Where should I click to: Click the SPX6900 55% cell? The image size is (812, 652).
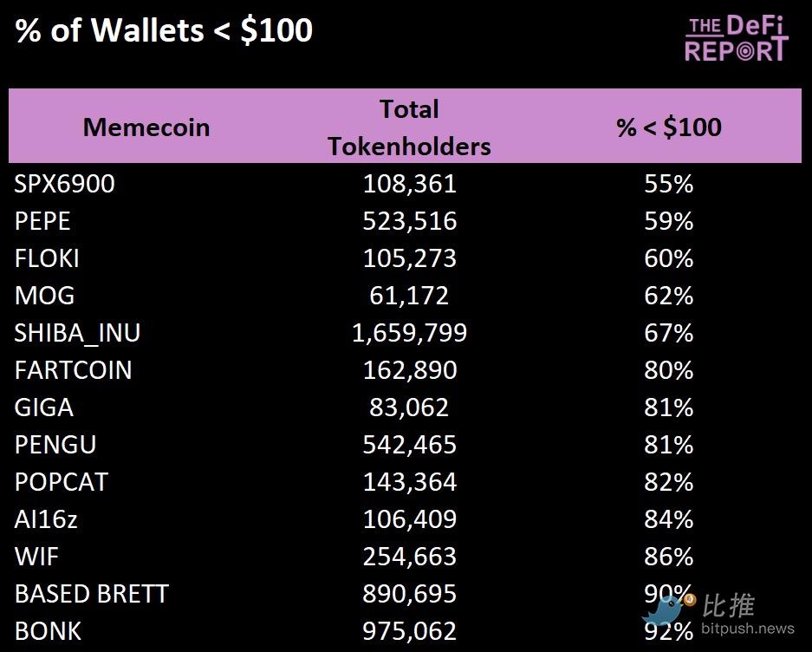668,184
